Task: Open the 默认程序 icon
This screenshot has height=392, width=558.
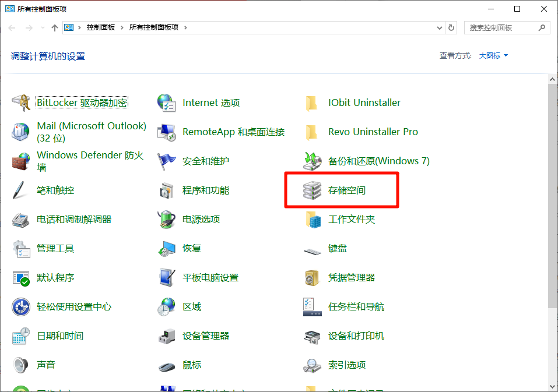Action: (x=21, y=278)
